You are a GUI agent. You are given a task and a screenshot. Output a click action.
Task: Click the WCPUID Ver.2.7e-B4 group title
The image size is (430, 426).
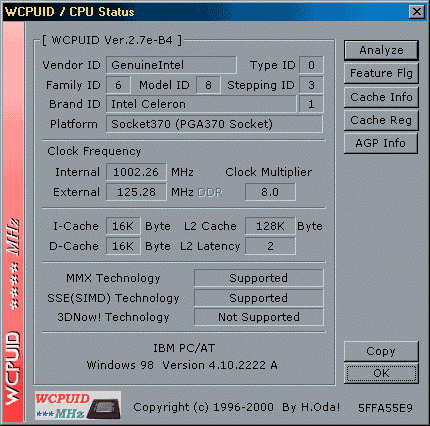[x=112, y=40]
